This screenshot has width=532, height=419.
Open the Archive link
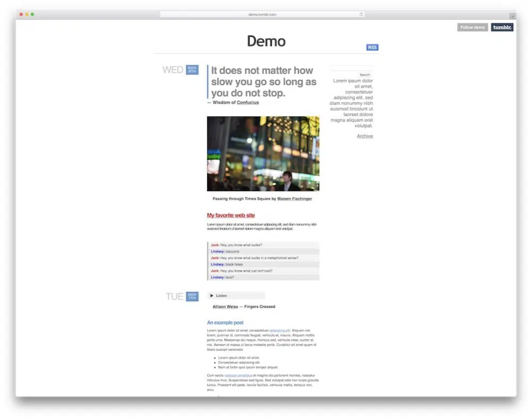click(364, 136)
